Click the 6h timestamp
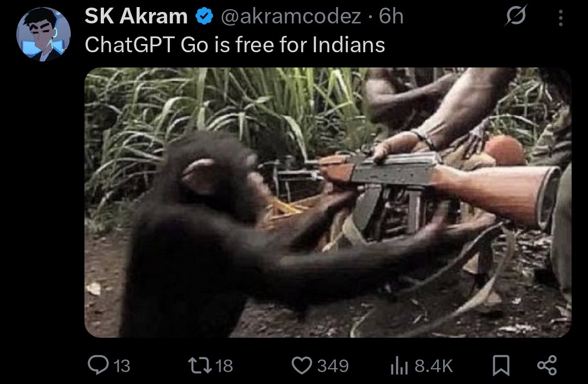 coord(391,16)
